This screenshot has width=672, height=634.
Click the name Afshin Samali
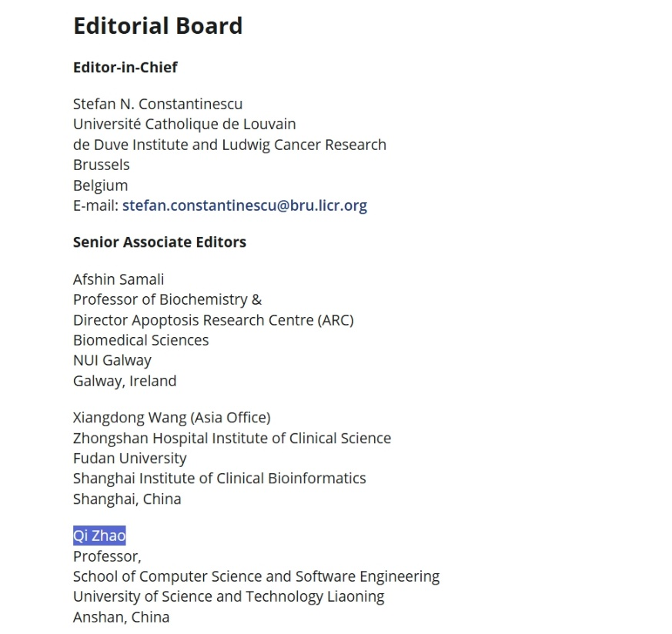119,279
